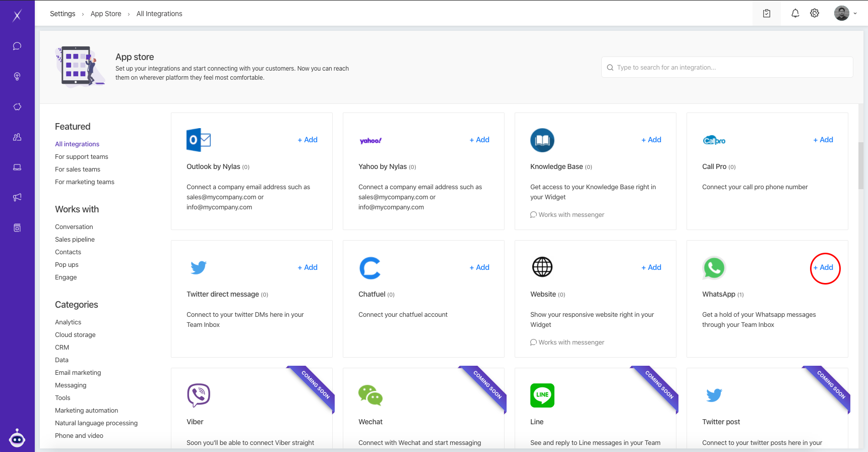Click the megaphone campaigns icon in sidebar
The height and width of the screenshot is (452, 868).
point(17,197)
